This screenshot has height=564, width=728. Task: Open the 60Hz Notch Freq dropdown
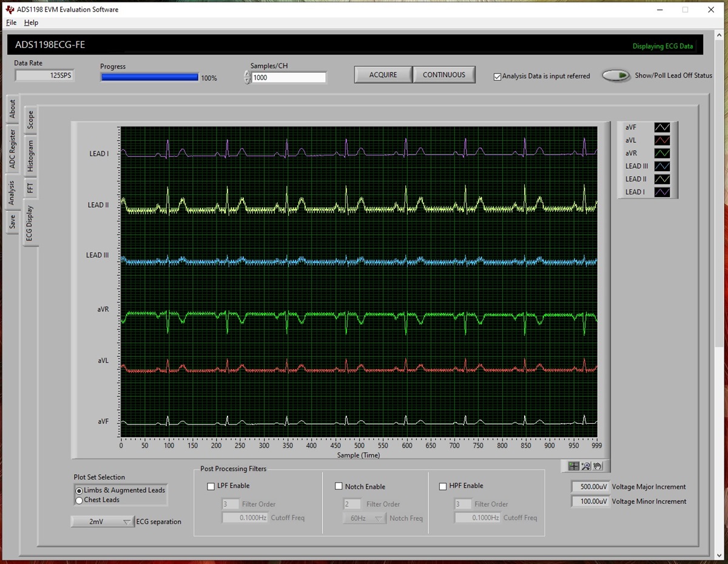(x=365, y=518)
